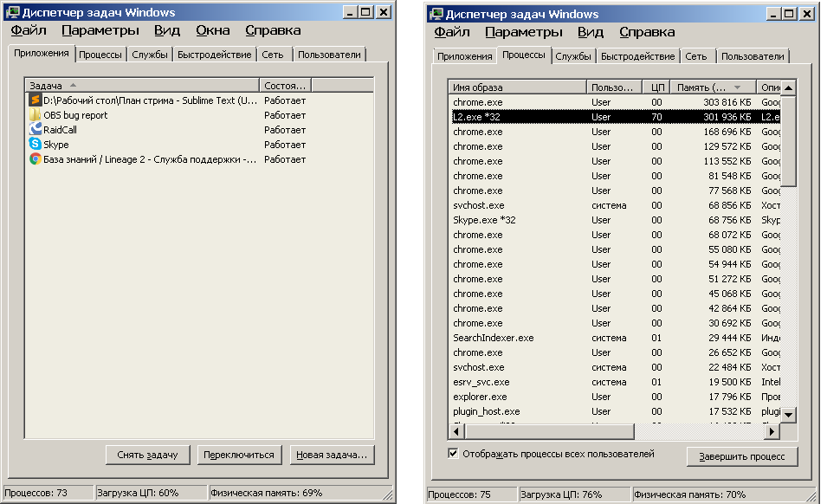The height and width of the screenshot is (504, 840).
Task: Open Справка menu in left window
Action: pos(273,30)
